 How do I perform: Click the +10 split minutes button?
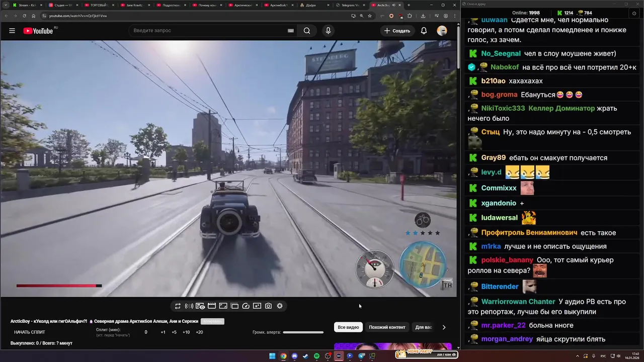click(x=186, y=332)
